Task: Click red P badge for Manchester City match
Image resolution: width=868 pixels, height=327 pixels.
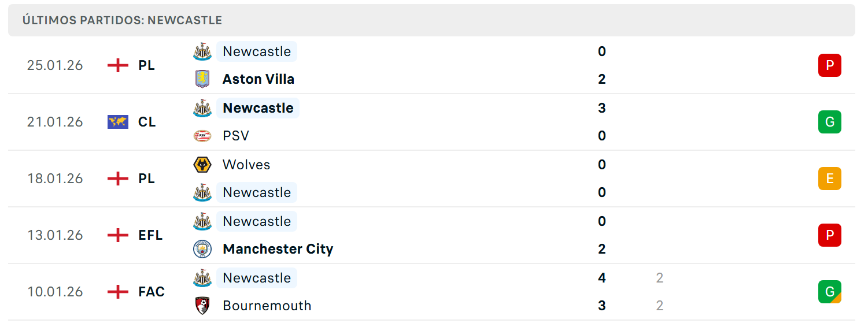Action: (x=829, y=235)
